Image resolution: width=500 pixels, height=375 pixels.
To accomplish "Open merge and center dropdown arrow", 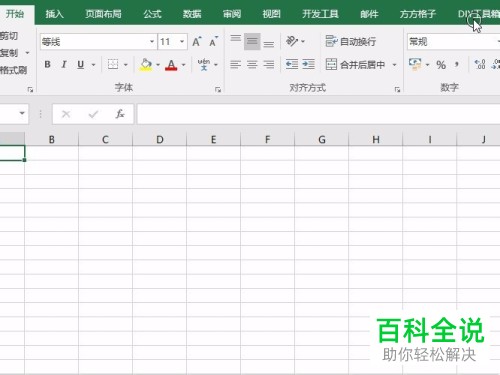I will click(394, 65).
